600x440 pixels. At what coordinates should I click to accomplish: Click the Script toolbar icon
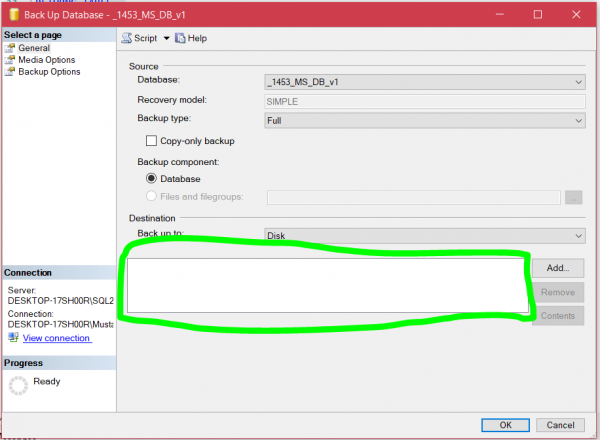127,38
